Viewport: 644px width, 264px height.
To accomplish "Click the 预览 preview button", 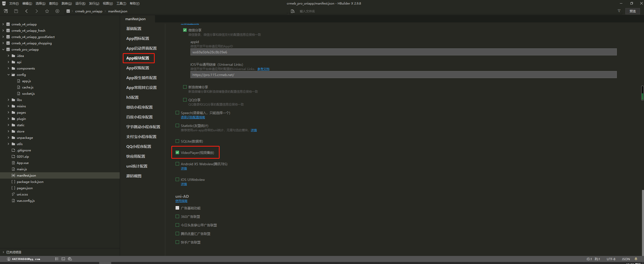I will pyautogui.click(x=632, y=11).
